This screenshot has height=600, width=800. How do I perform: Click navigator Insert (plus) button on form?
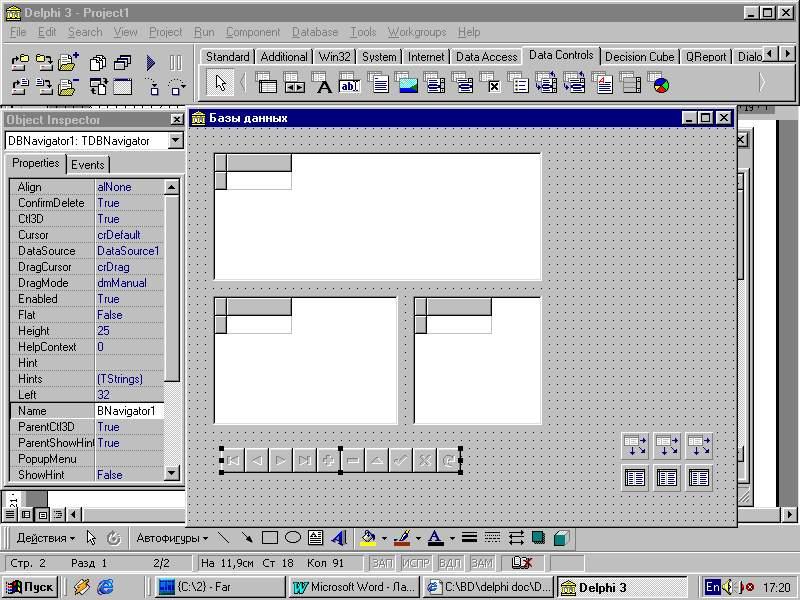329,460
